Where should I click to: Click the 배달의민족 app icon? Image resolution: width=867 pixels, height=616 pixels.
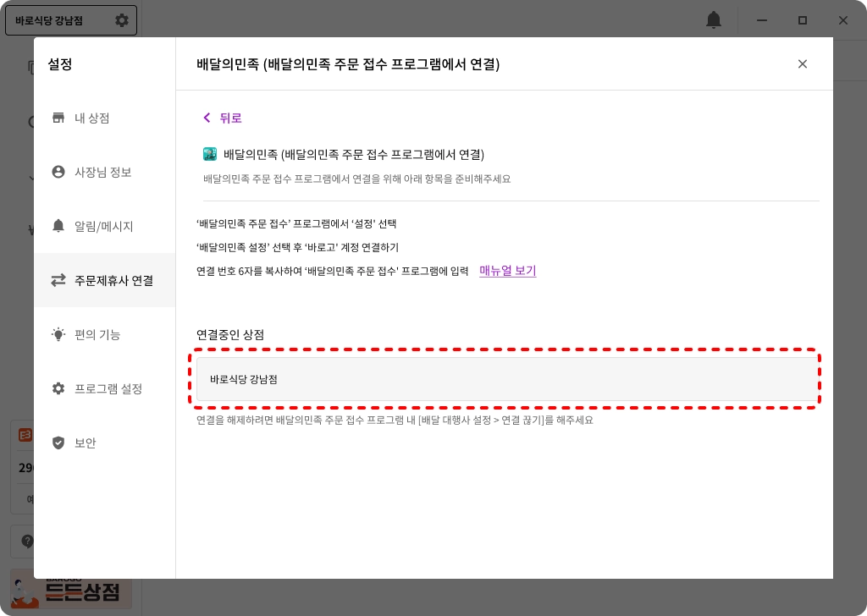(210, 154)
